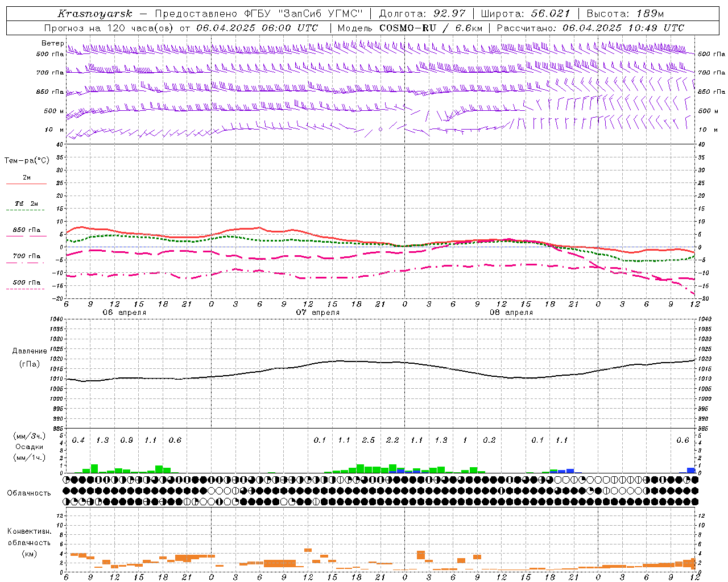Image resolution: width=728 pixels, height=582 pixels.
Task: Click the 'Рассчитано: 06.04.2025 10:49 UTC' timestamp
Action: click(x=590, y=28)
